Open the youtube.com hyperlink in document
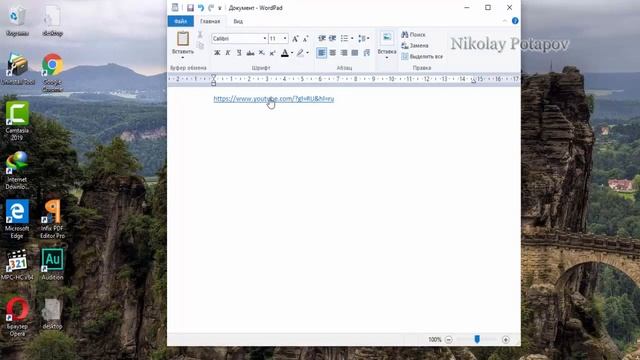640x360 pixels. click(273, 99)
